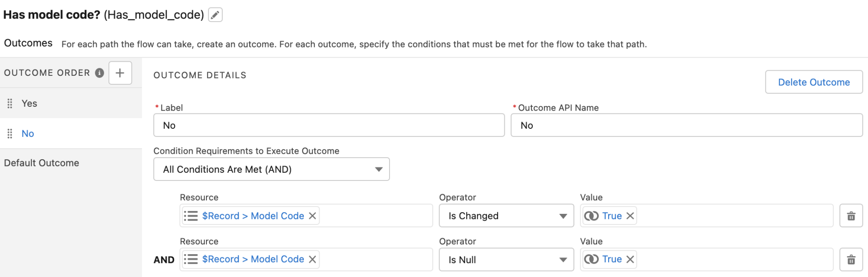
Task: Click the Outcomes section heading
Action: 28,43
